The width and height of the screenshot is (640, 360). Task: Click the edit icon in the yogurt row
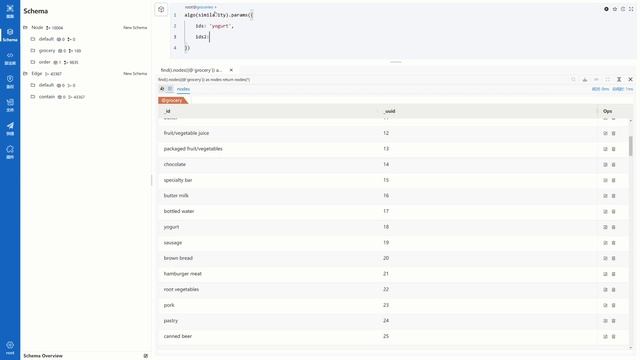click(x=605, y=227)
